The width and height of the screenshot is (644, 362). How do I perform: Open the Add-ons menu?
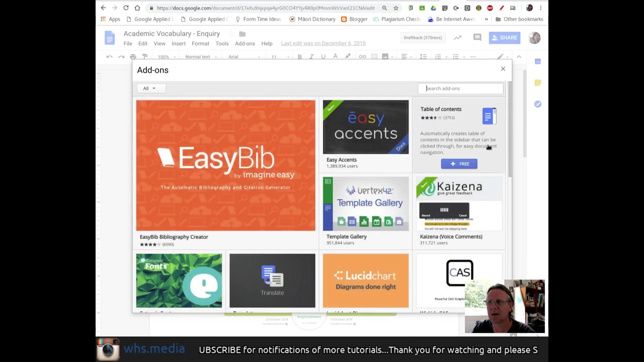coord(245,44)
